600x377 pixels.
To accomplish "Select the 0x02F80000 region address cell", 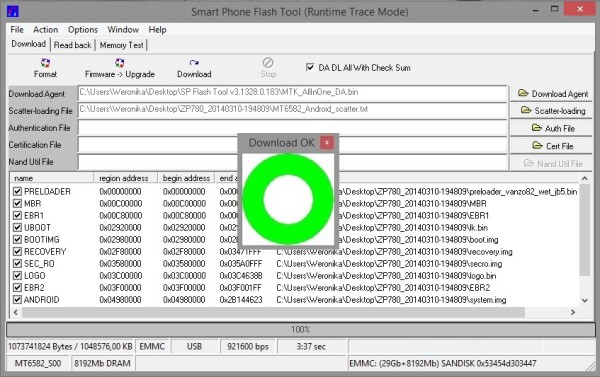I will point(120,251).
